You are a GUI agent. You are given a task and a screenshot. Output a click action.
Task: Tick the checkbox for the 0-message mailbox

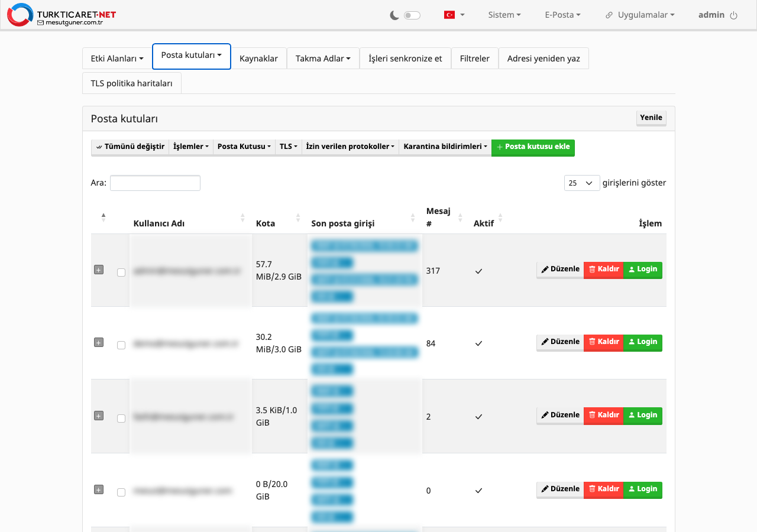click(x=121, y=492)
